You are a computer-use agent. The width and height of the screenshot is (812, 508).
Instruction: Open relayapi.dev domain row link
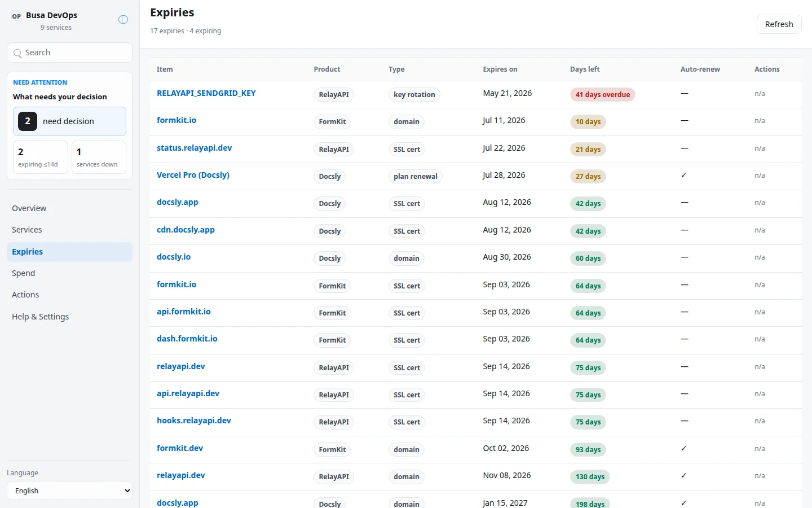[x=181, y=475]
